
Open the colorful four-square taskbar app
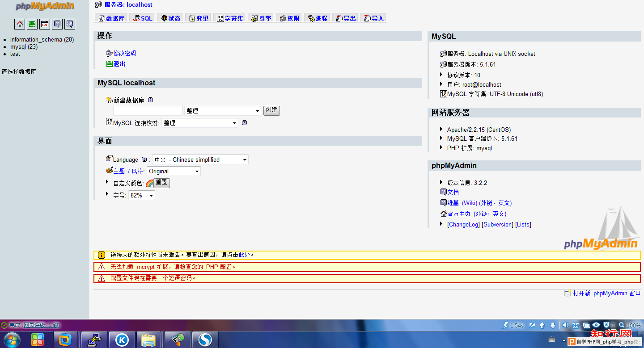(38, 340)
